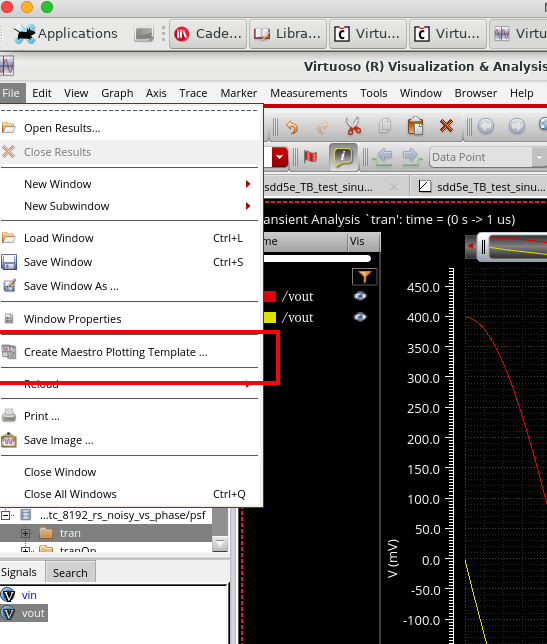Click the graph pan slider handle
Screen dimensions: 547x644
click(x=483, y=247)
